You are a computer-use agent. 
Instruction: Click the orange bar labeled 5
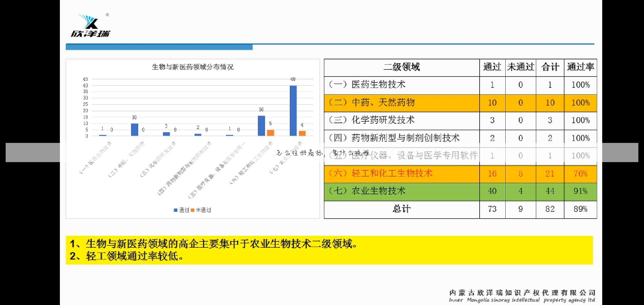[271, 133]
